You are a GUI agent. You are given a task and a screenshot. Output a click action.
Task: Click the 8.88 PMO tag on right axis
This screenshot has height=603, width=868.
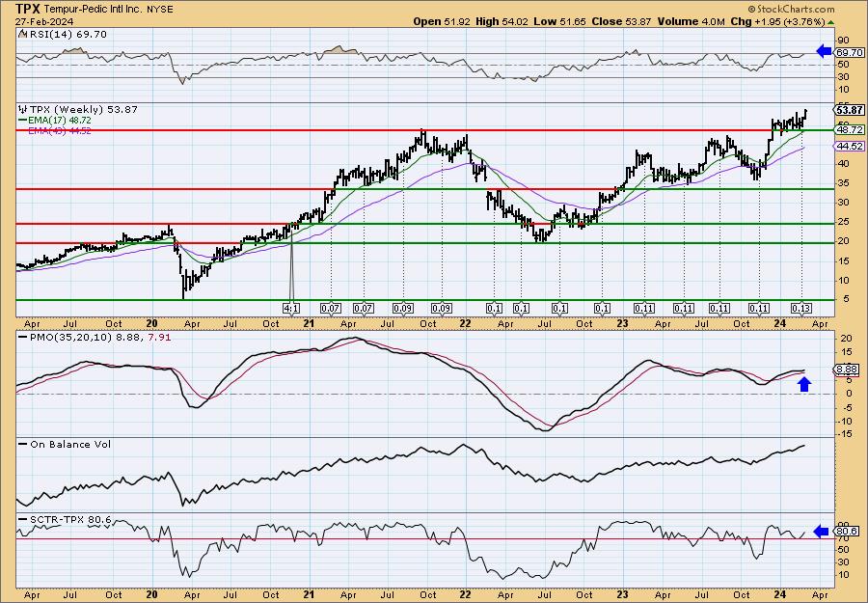(x=848, y=370)
